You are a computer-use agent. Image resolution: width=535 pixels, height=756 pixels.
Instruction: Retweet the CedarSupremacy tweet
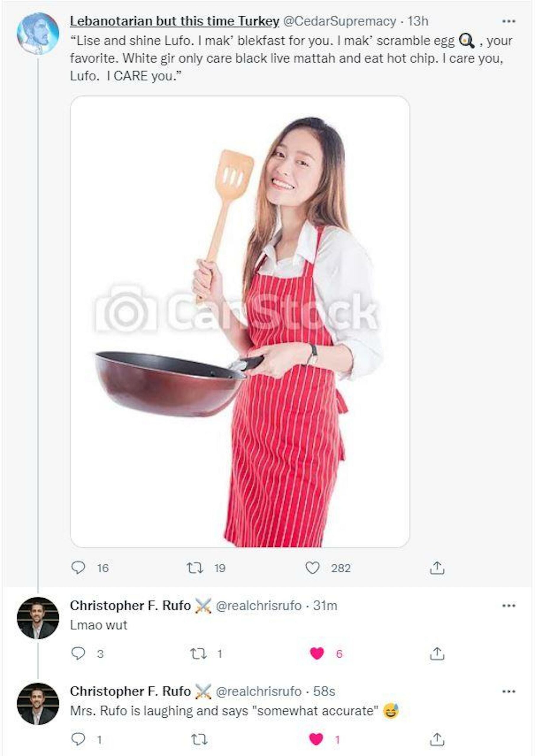pos(195,568)
